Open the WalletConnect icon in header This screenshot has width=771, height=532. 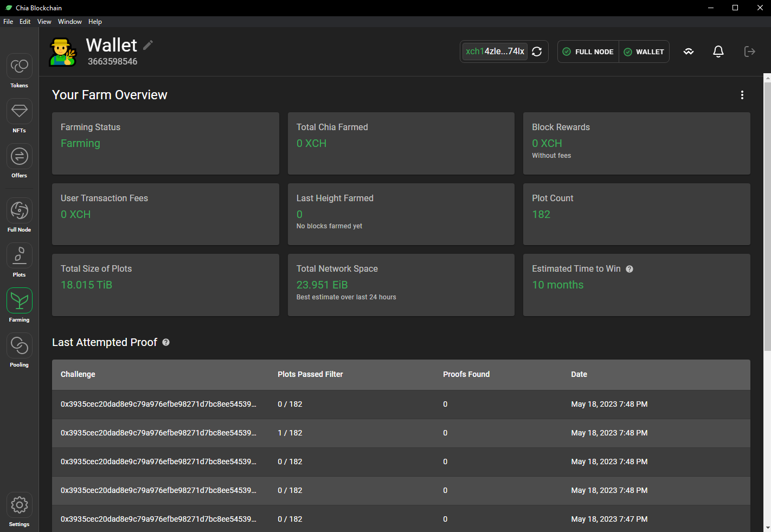689,52
